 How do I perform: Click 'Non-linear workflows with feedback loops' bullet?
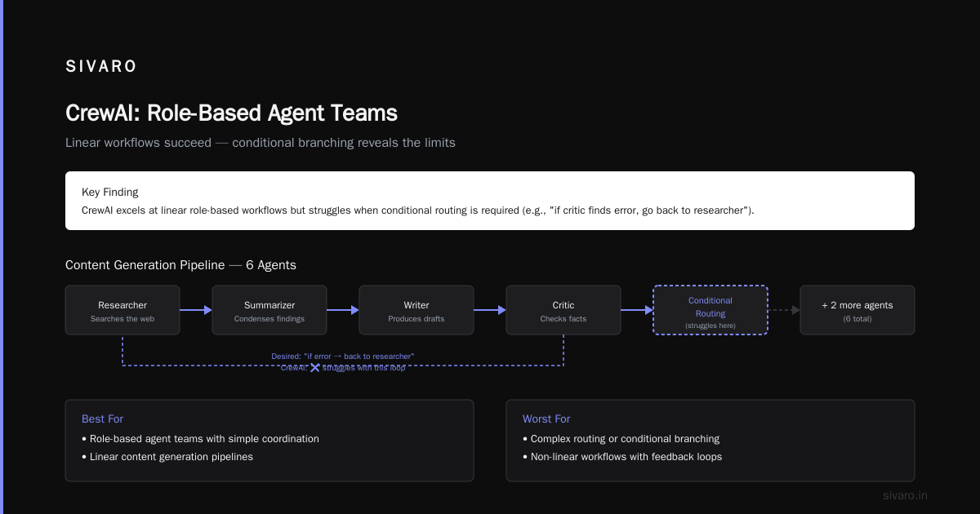(x=622, y=457)
